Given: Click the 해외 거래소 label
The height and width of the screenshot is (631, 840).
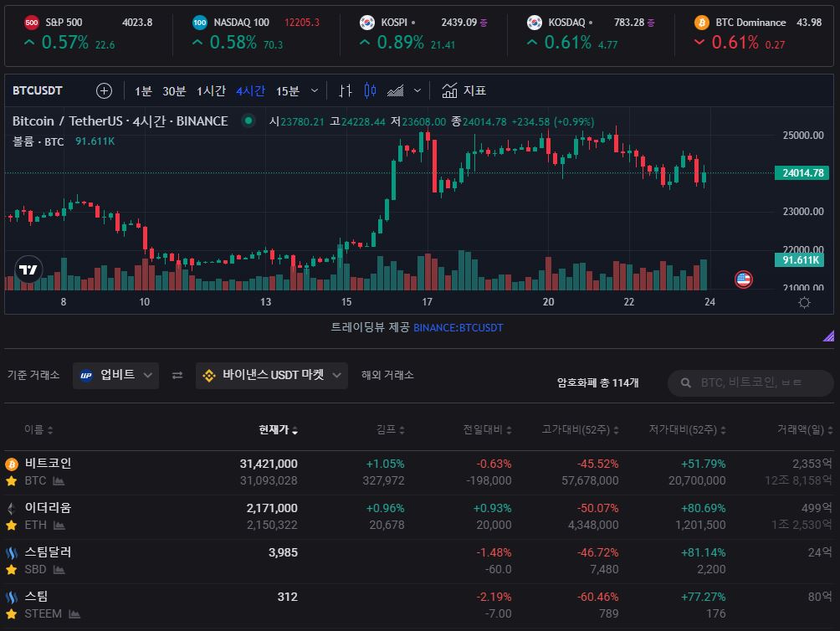Looking at the screenshot, I should [388, 375].
